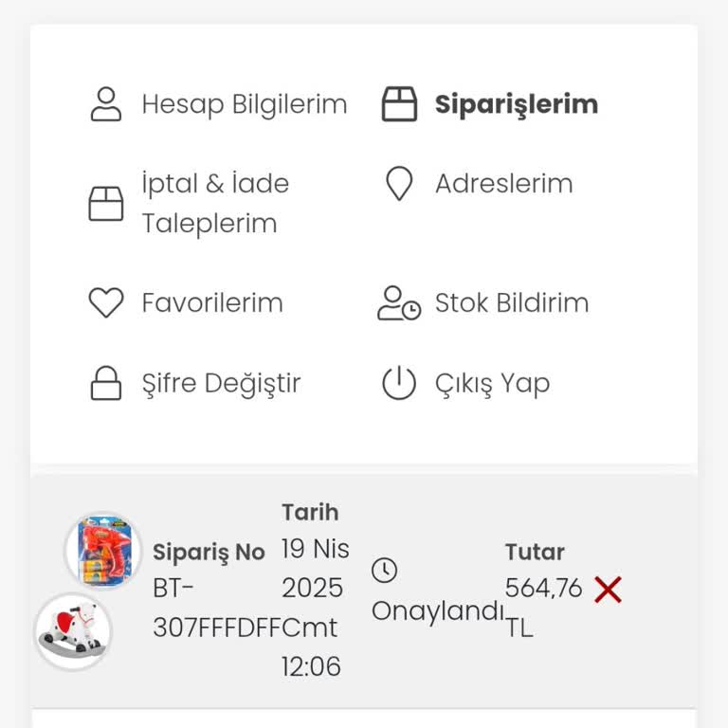Image resolution: width=728 pixels, height=728 pixels.
Task: Open Favorilerim list
Action: click(212, 303)
